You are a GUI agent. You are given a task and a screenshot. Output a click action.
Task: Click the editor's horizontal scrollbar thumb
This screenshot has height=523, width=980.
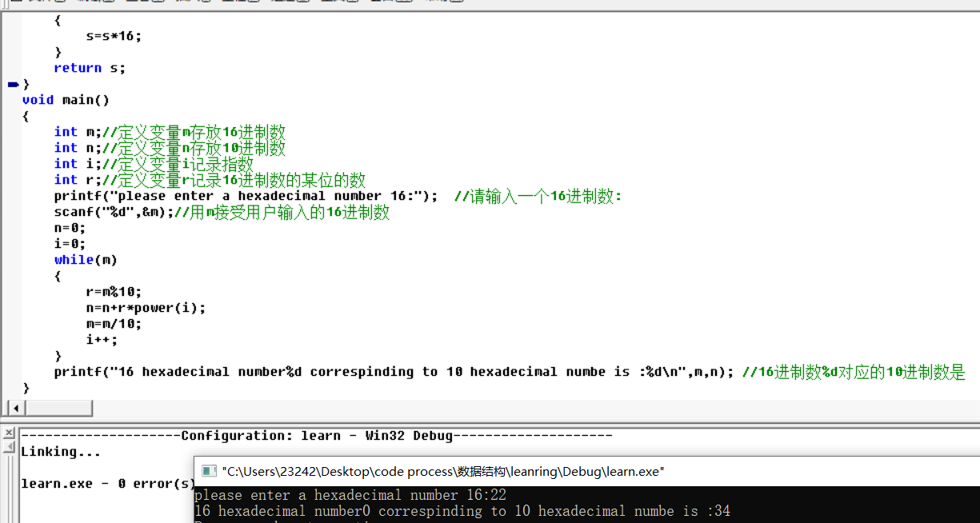tap(58, 409)
